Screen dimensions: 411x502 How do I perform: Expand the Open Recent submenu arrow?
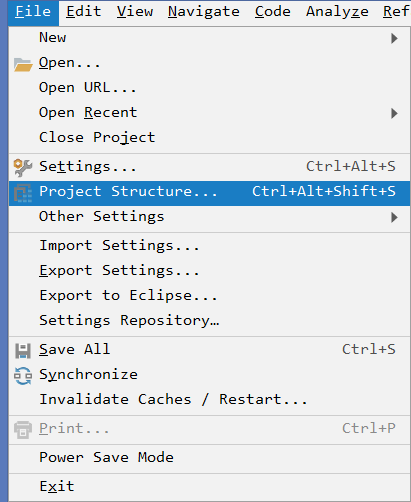[x=394, y=113]
